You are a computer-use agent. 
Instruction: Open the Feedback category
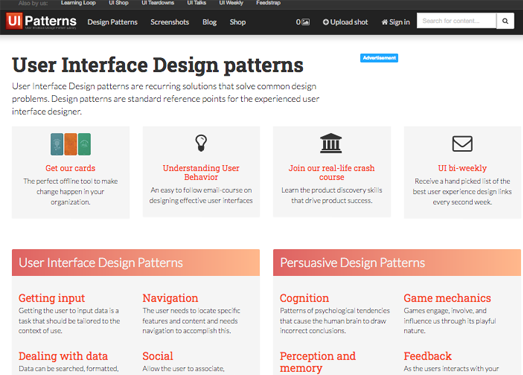click(x=428, y=356)
